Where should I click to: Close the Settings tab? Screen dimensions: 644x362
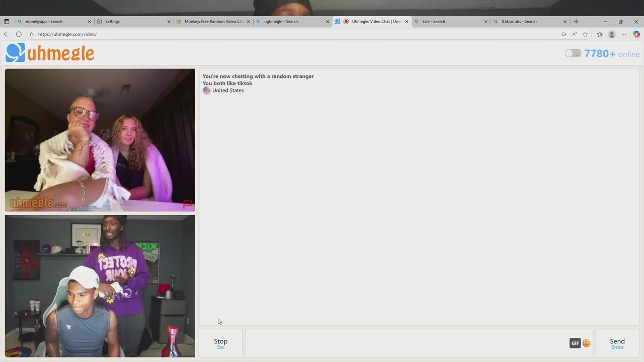(x=169, y=22)
